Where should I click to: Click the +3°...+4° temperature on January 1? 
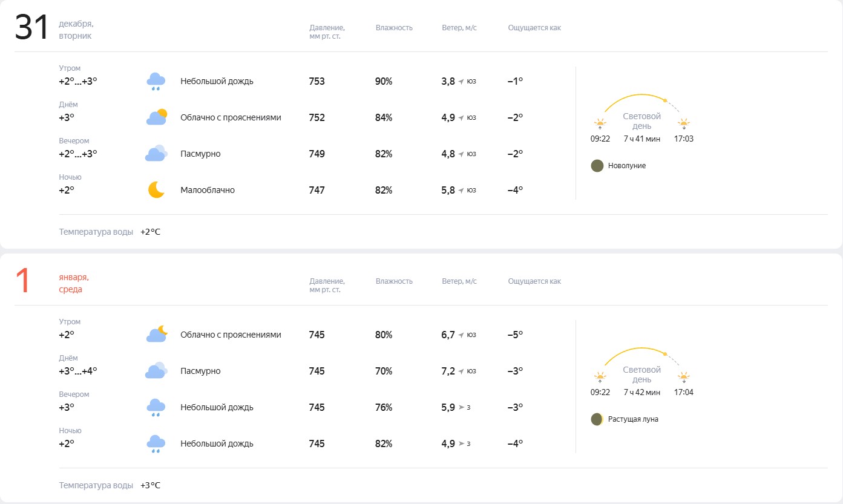78,371
